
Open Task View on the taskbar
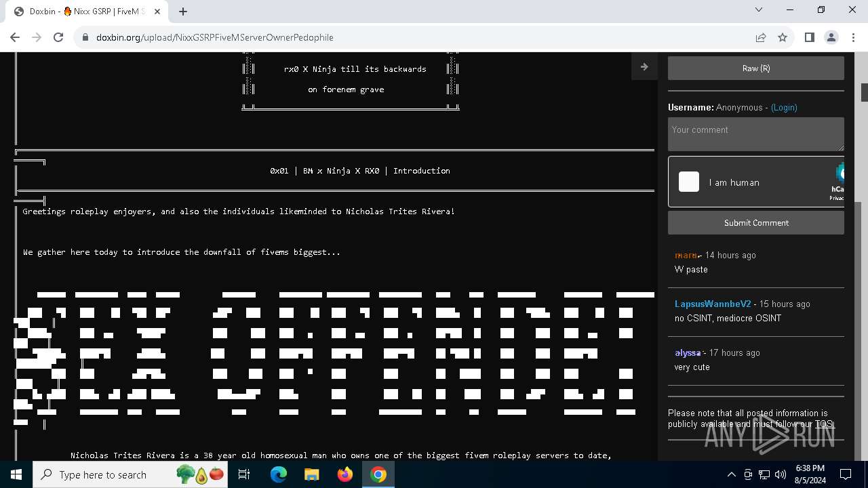point(244,474)
